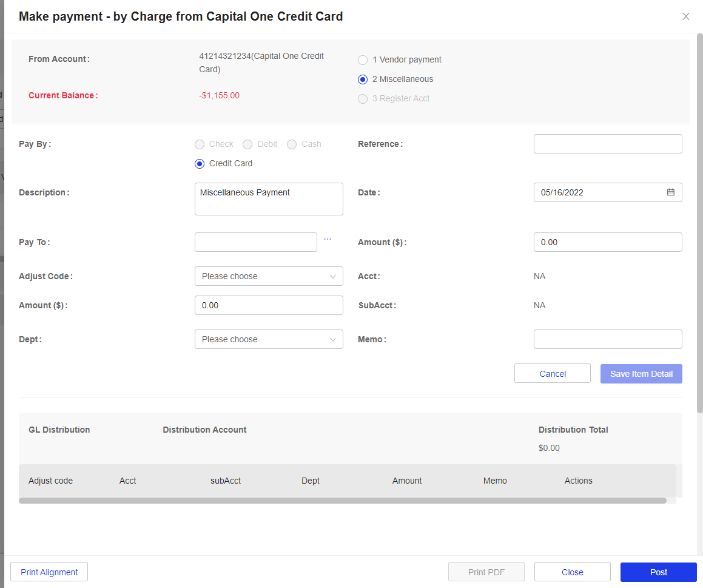
Task: Click the Memo column header in table
Action: 495,481
